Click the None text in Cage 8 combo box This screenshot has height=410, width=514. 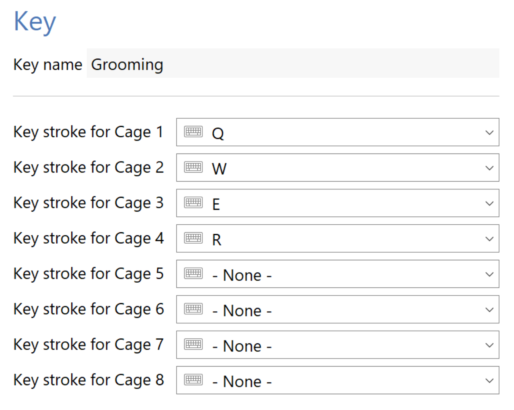click(x=242, y=381)
